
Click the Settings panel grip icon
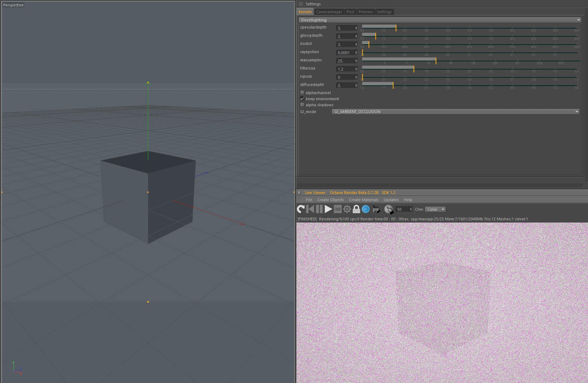pos(300,4)
